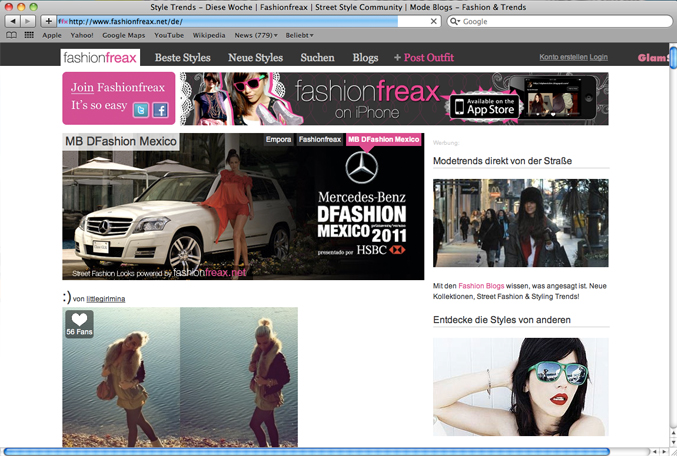Click the vertical scrollbar up arrow
The width and height of the screenshot is (677, 456).
674,432
